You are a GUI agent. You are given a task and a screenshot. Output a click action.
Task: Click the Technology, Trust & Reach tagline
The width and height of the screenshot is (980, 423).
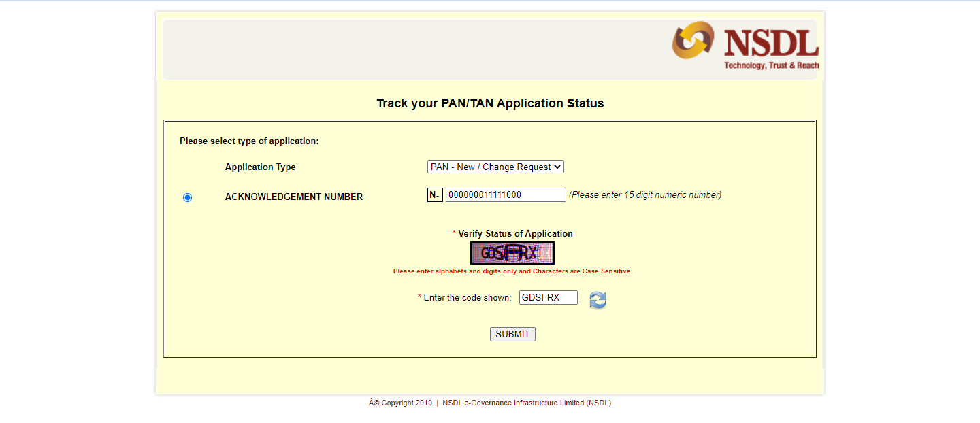tap(771, 66)
